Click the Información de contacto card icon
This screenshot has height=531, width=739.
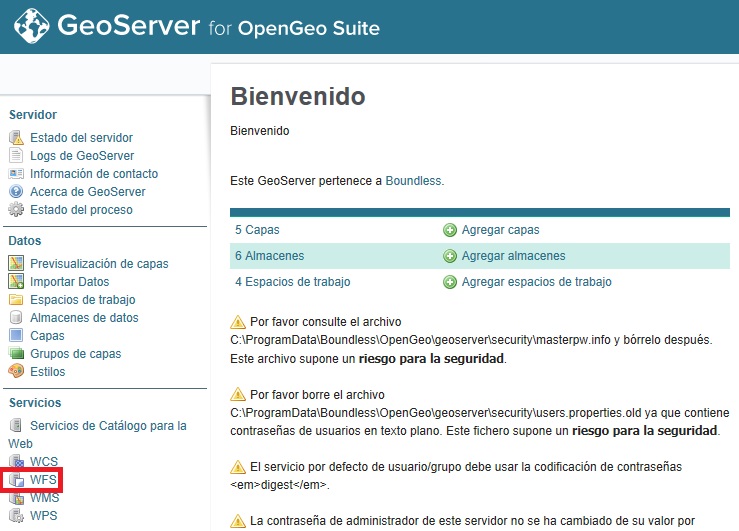click(16, 174)
